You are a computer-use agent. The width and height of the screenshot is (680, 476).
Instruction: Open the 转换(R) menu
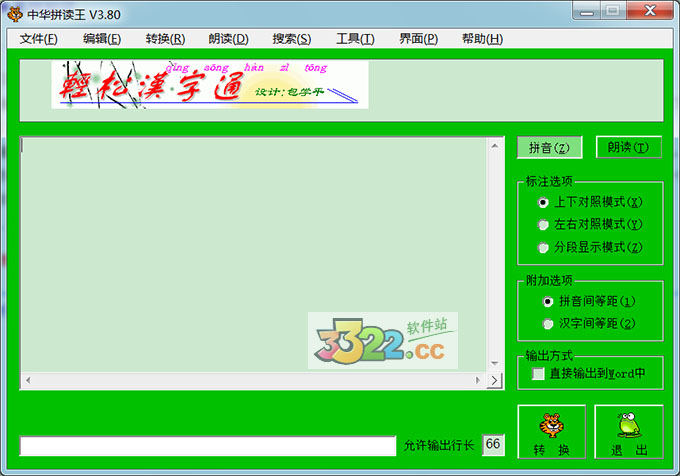165,39
